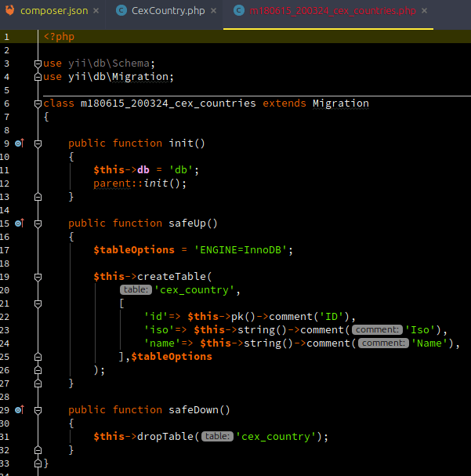This screenshot has height=476, width=471.
Task: Click the 'table:' hint before 'cex_country' in createTable
Action: (136, 289)
